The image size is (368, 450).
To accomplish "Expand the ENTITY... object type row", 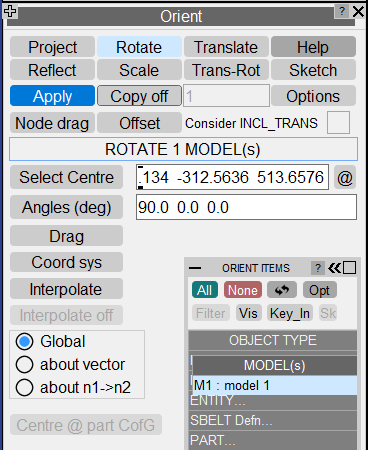I will coord(273,400).
